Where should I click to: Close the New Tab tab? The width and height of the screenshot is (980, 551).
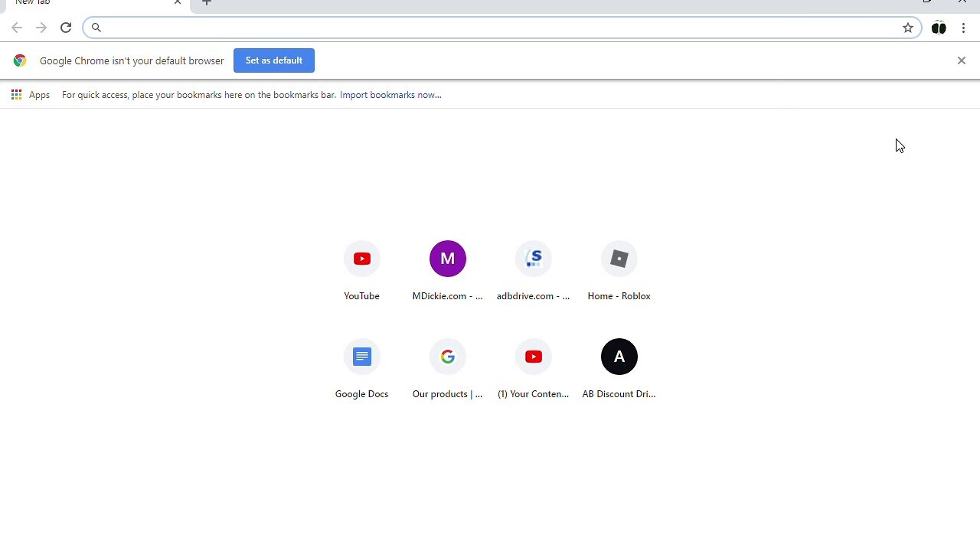pyautogui.click(x=178, y=2)
